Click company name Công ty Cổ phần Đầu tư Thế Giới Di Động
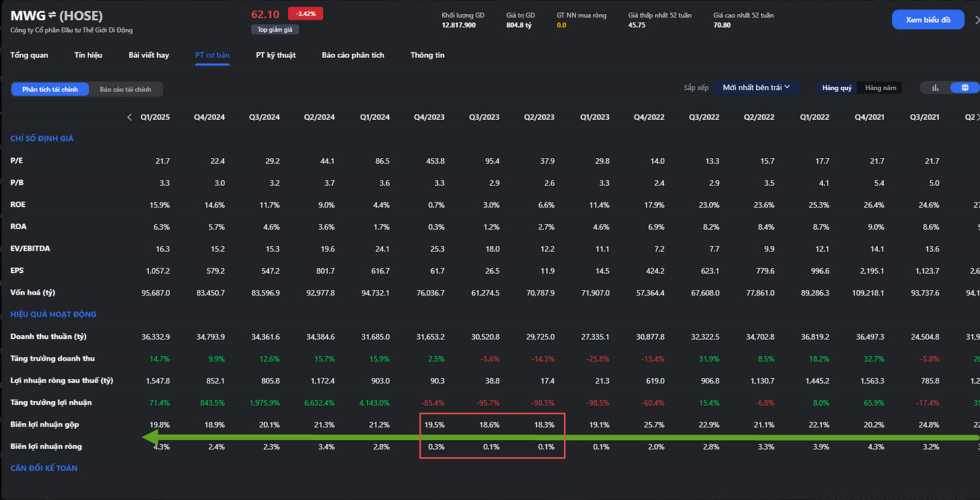Image resolution: width=980 pixels, height=500 pixels. point(71,30)
